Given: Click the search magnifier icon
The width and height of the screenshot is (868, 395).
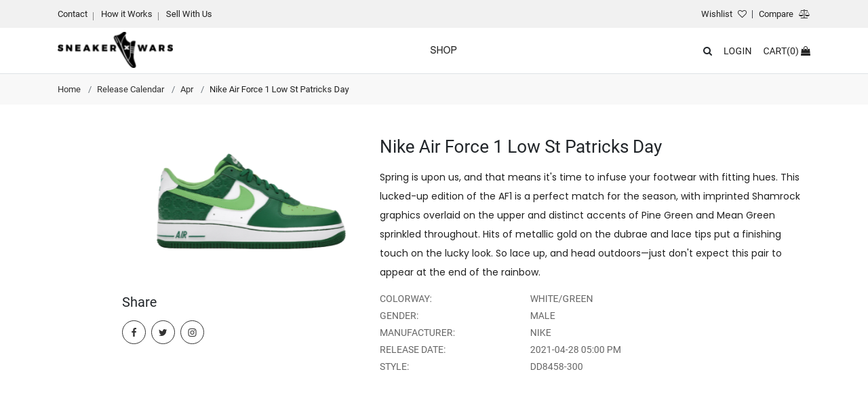Looking at the screenshot, I should [707, 51].
